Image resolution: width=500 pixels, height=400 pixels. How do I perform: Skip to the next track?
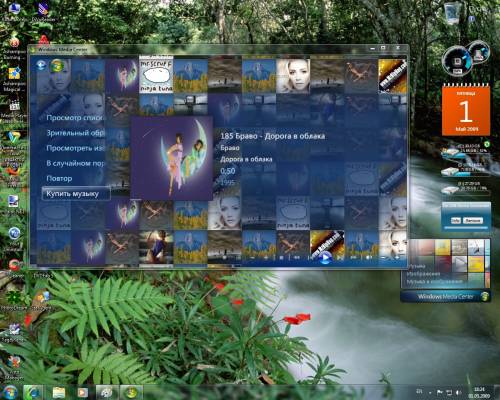(x=339, y=258)
